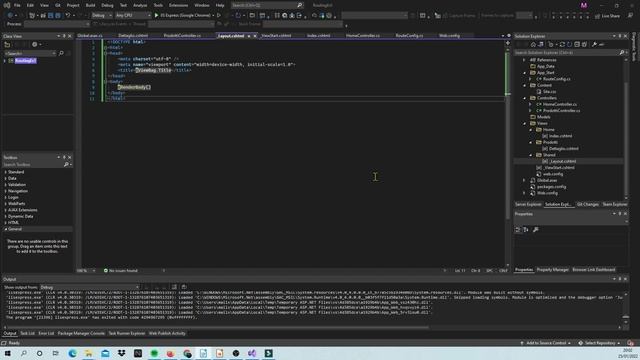
Task: Open Package Manager Console tab
Action: click(x=81, y=333)
